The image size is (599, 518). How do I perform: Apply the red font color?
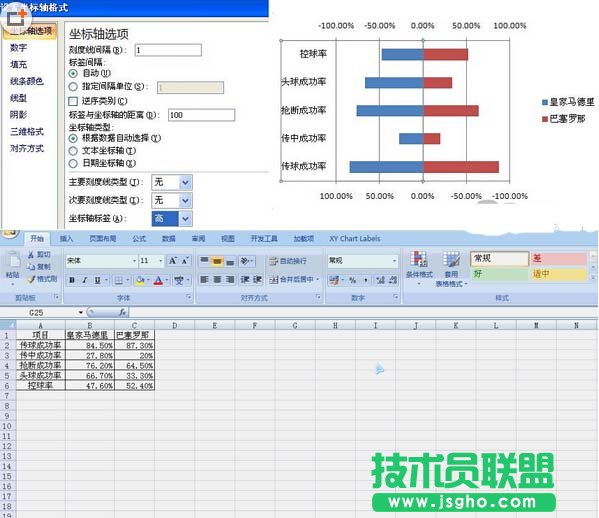158,280
